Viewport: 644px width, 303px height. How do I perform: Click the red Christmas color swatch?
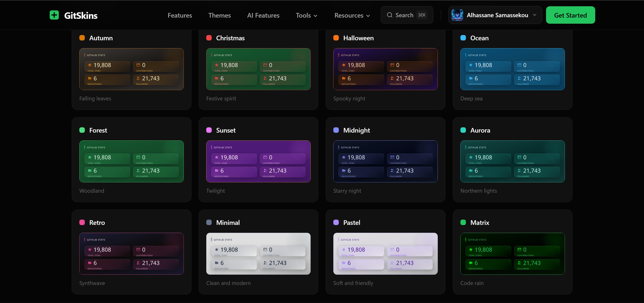point(209,38)
